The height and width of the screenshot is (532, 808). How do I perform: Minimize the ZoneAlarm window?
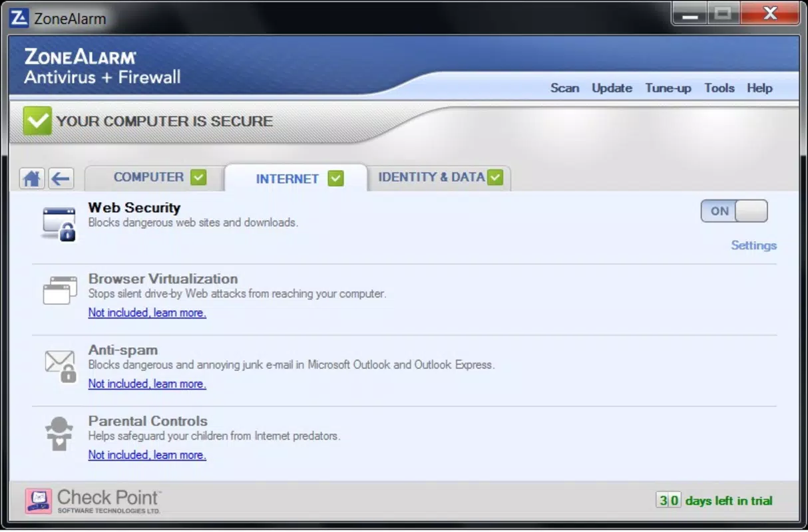pos(690,13)
